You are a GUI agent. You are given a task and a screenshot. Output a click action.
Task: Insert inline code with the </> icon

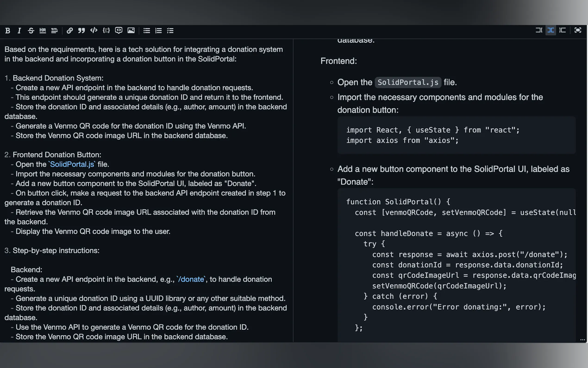tap(94, 31)
